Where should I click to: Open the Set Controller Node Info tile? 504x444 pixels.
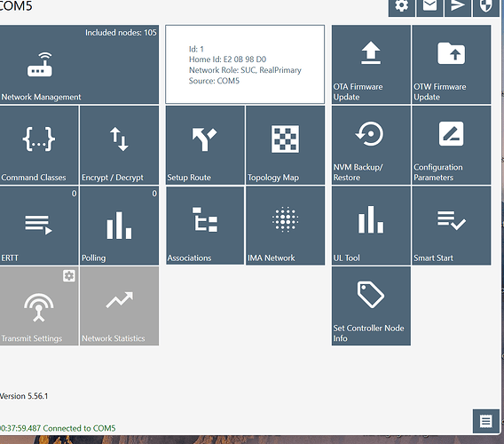coord(371,306)
